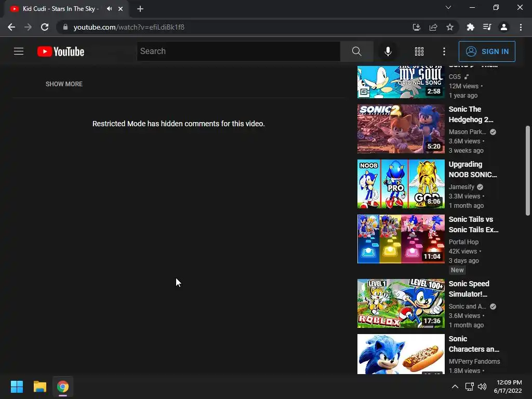Mute tab via speaker icon
532x399 pixels.
(x=109, y=9)
